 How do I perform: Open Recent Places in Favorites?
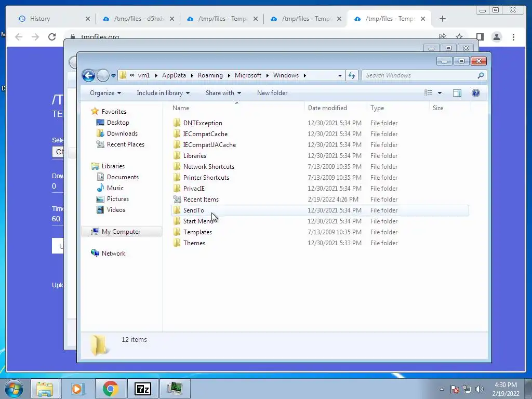(126, 144)
